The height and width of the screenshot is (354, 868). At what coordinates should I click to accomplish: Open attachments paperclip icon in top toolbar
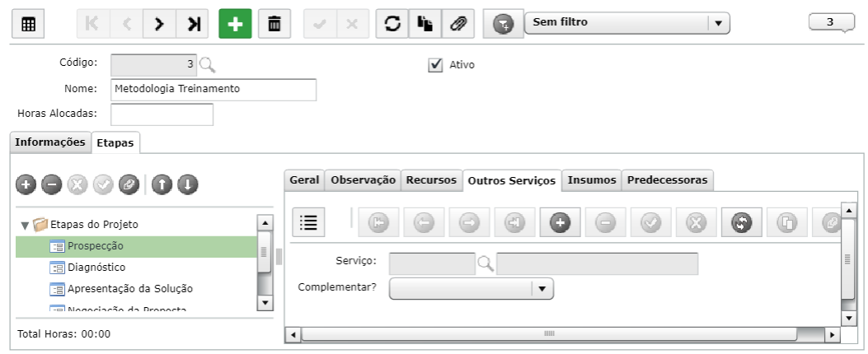coord(457,25)
